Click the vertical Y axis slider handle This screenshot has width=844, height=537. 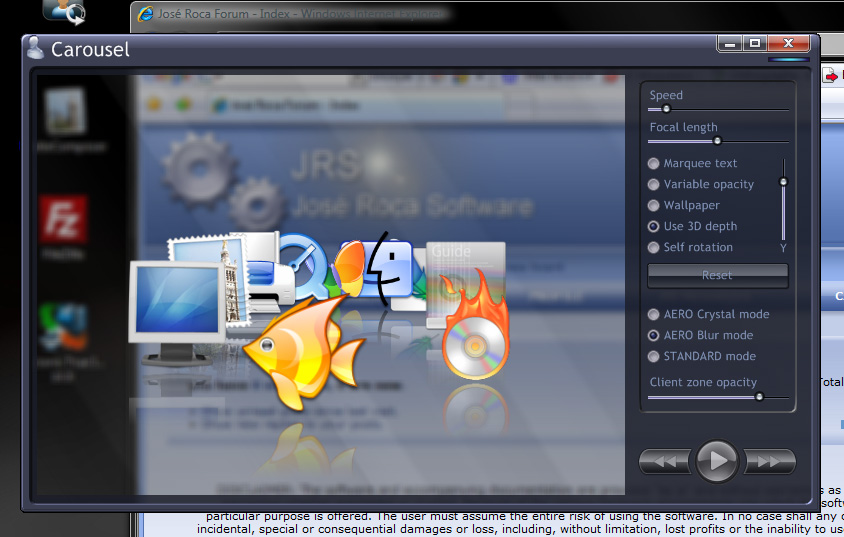(784, 182)
